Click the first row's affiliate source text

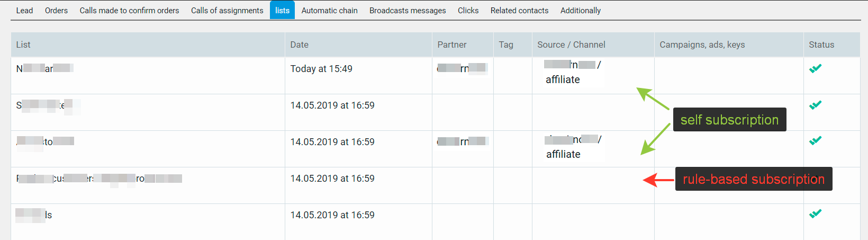click(563, 79)
